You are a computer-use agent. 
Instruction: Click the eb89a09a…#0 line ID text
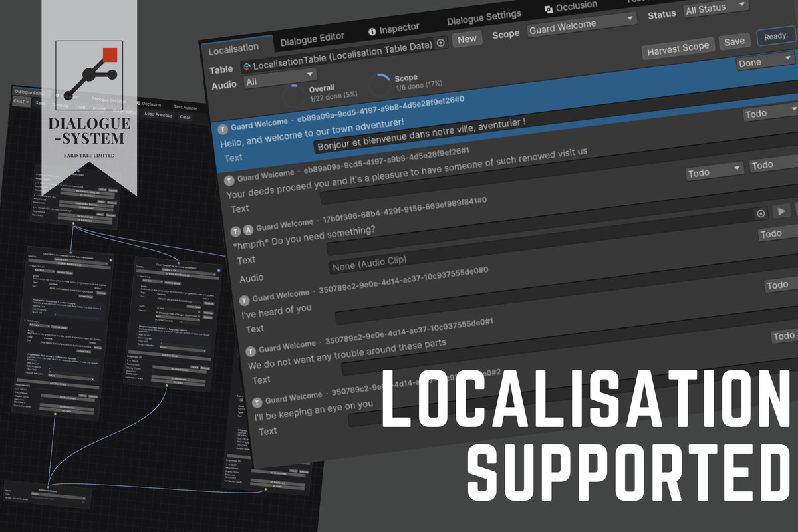tap(380, 108)
